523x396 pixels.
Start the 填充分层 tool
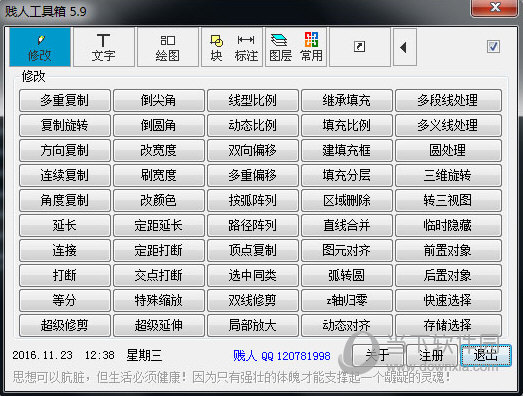[x=347, y=175]
